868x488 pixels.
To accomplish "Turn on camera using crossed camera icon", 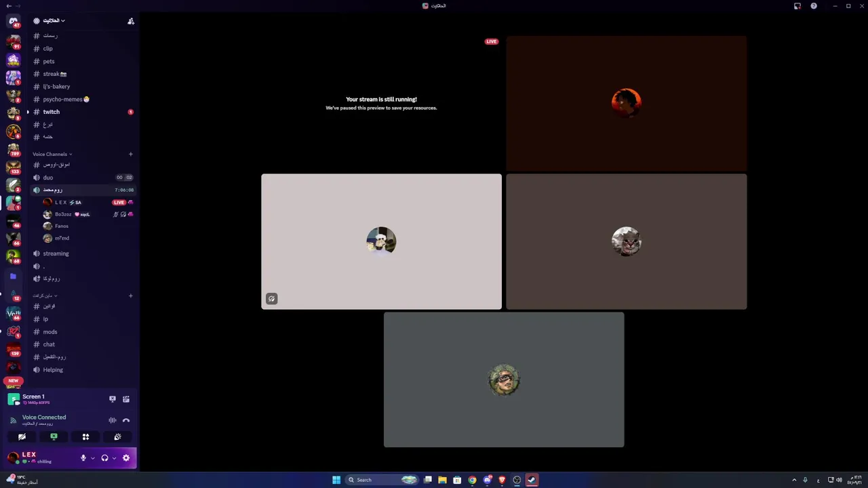I will [22, 437].
